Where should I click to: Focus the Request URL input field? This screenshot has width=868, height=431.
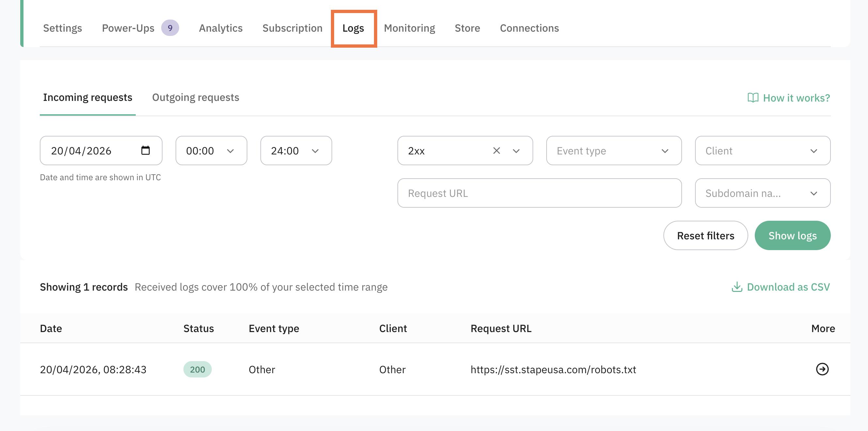(x=539, y=193)
